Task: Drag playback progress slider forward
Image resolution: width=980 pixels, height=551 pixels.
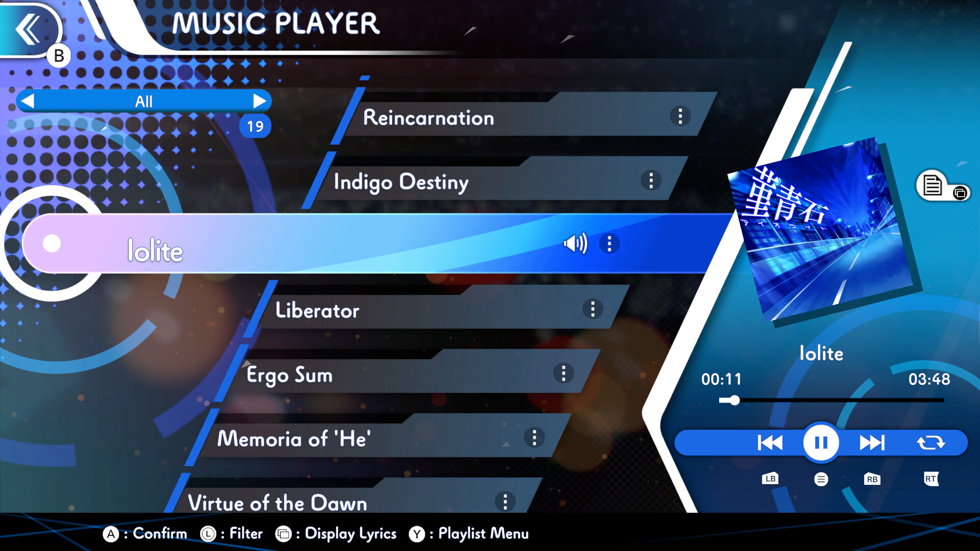Action: coord(731,401)
